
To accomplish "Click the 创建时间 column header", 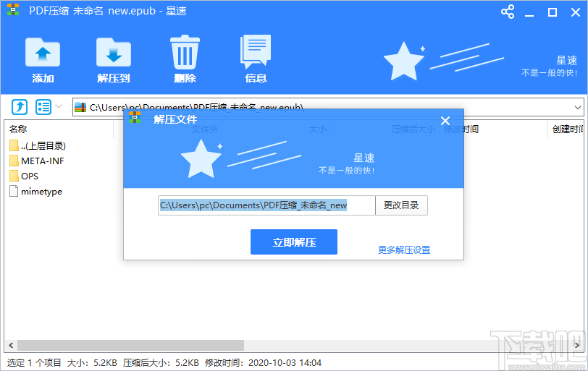I will click(x=568, y=129).
